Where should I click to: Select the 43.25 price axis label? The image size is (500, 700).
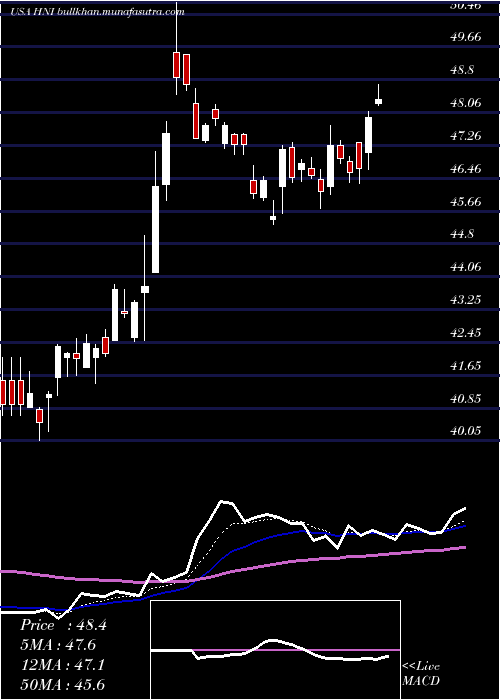(466, 300)
